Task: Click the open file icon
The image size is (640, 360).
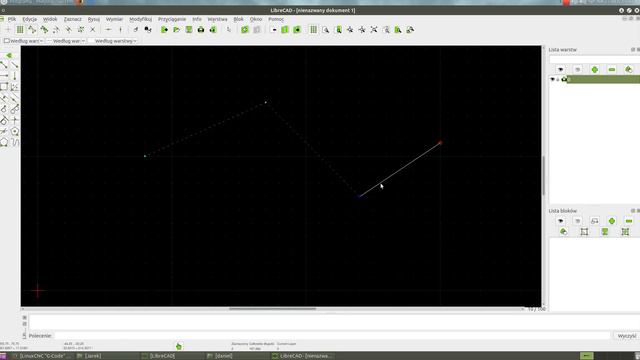Action: pyautogui.click(x=176, y=30)
